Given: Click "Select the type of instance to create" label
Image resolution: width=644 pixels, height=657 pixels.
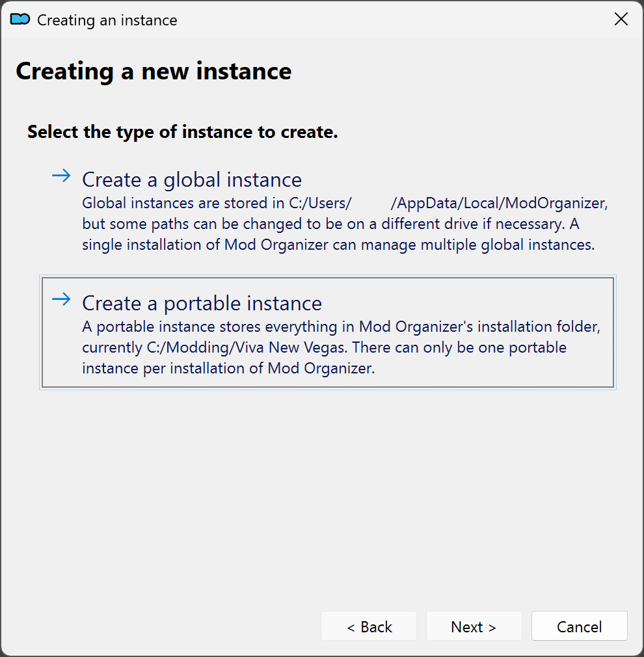Looking at the screenshot, I should point(182,131).
